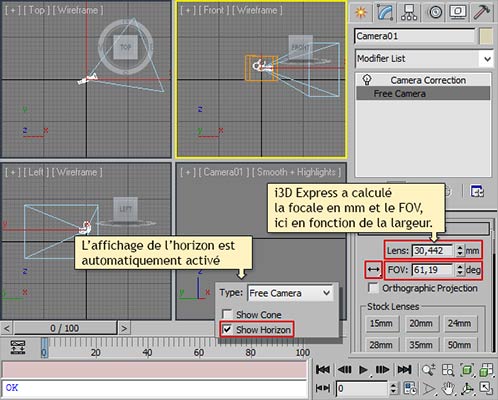Open the Motion panel icon
The height and width of the screenshot is (400, 498).
pyautogui.click(x=435, y=12)
